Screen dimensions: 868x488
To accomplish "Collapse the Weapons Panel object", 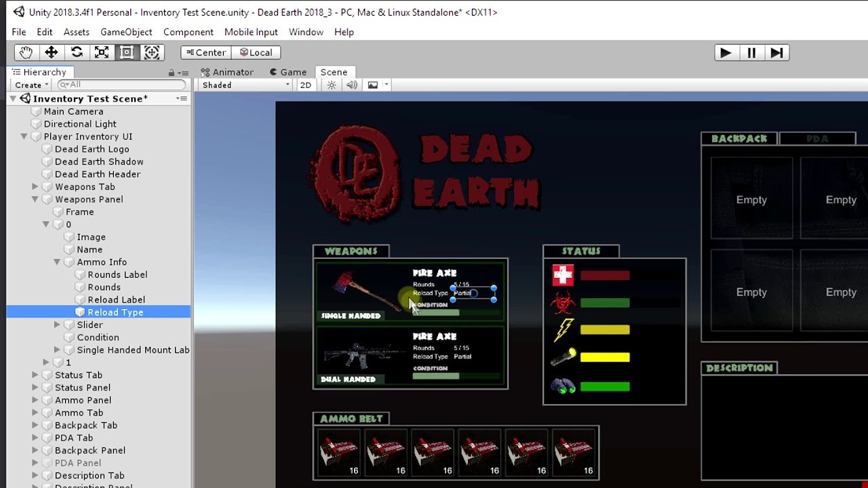I will tap(35, 199).
